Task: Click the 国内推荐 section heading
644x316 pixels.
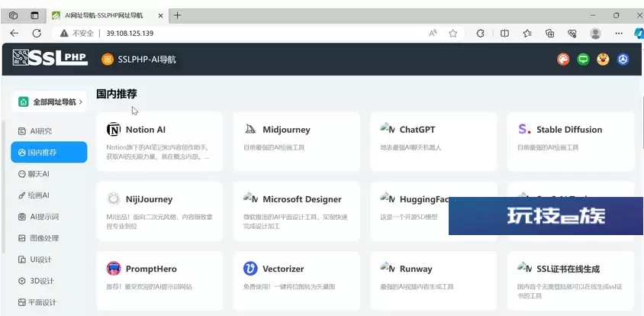Action: [117, 94]
